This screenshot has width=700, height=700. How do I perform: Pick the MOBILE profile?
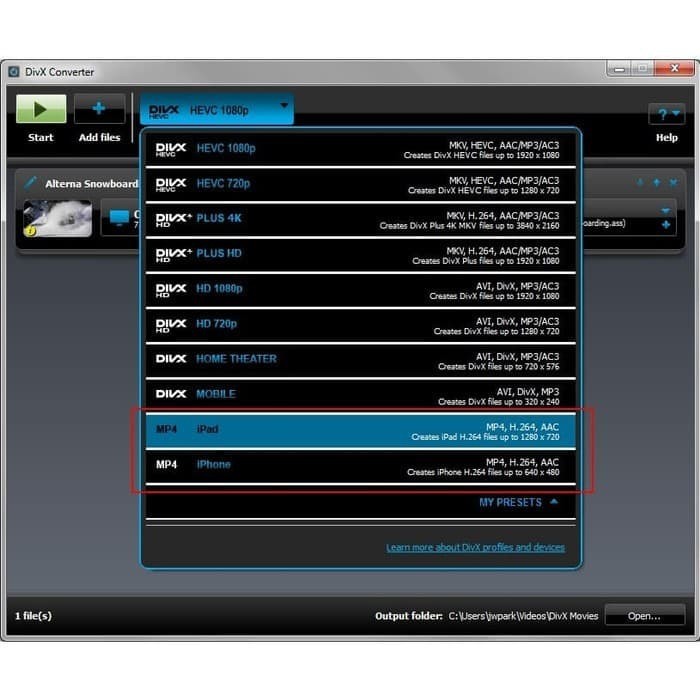coord(361,396)
